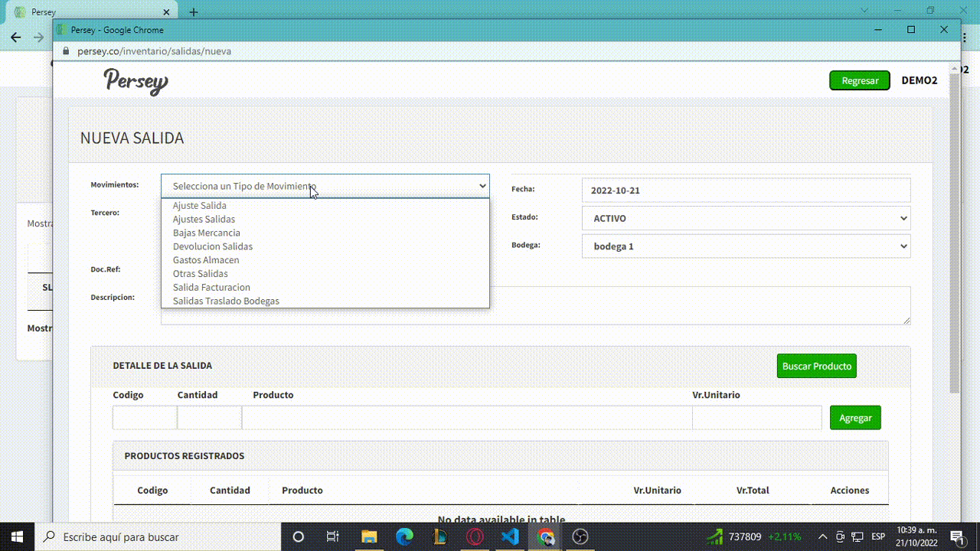980x551 pixels.
Task: Click the Windows Start button
Action: click(x=17, y=536)
